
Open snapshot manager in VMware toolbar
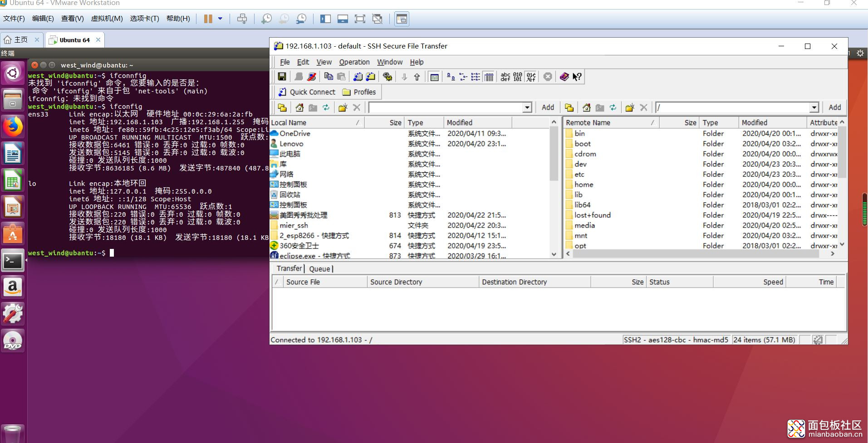(x=301, y=19)
